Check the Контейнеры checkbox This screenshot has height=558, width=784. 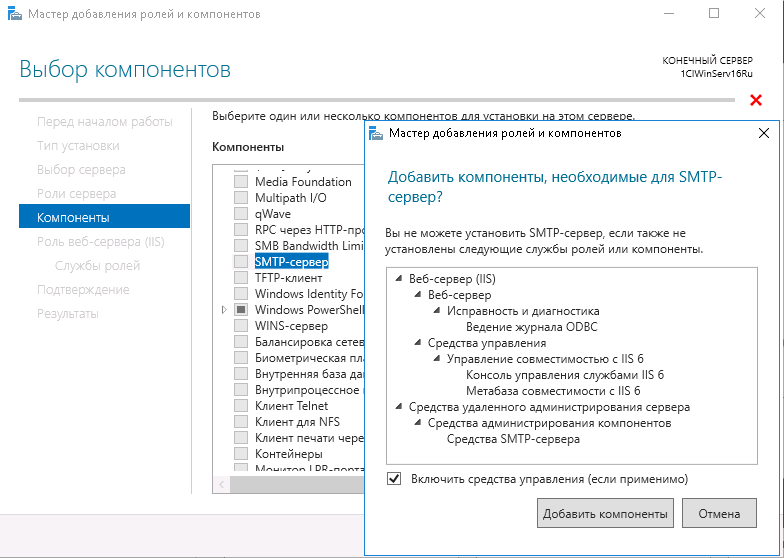[241, 454]
